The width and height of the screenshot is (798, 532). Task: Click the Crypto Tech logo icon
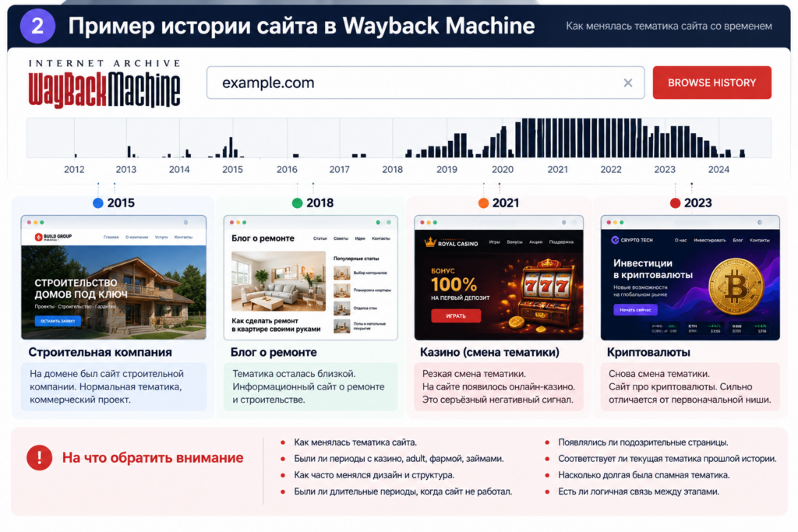[615, 240]
